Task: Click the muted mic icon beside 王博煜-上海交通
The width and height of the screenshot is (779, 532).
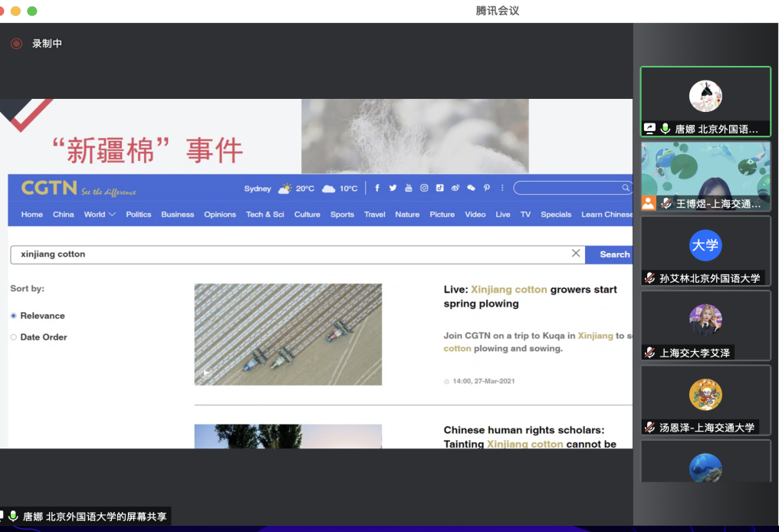Action: coord(666,203)
